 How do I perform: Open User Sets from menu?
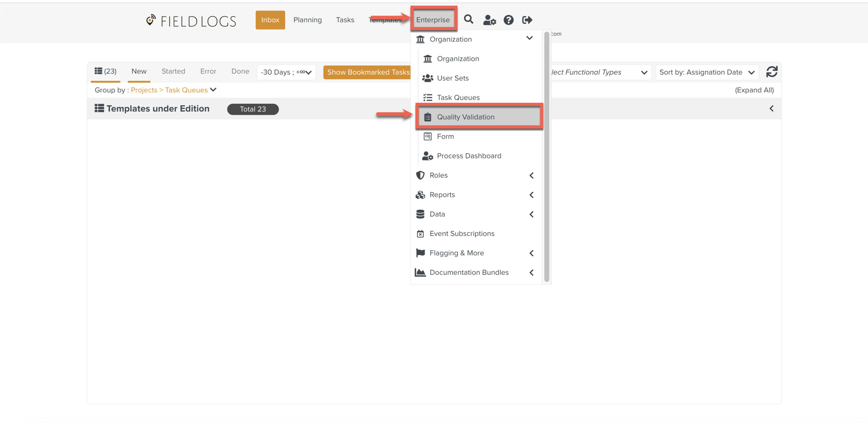coord(452,78)
